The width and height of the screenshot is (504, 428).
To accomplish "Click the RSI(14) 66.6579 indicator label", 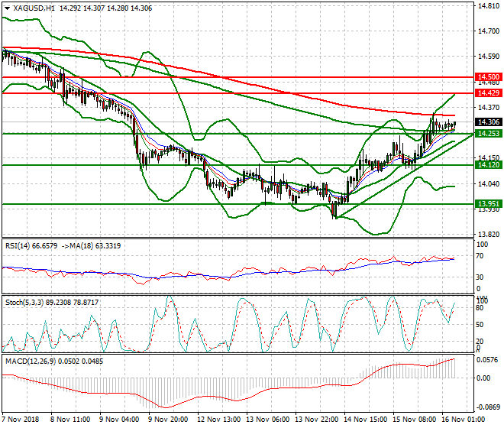I will click(x=31, y=246).
